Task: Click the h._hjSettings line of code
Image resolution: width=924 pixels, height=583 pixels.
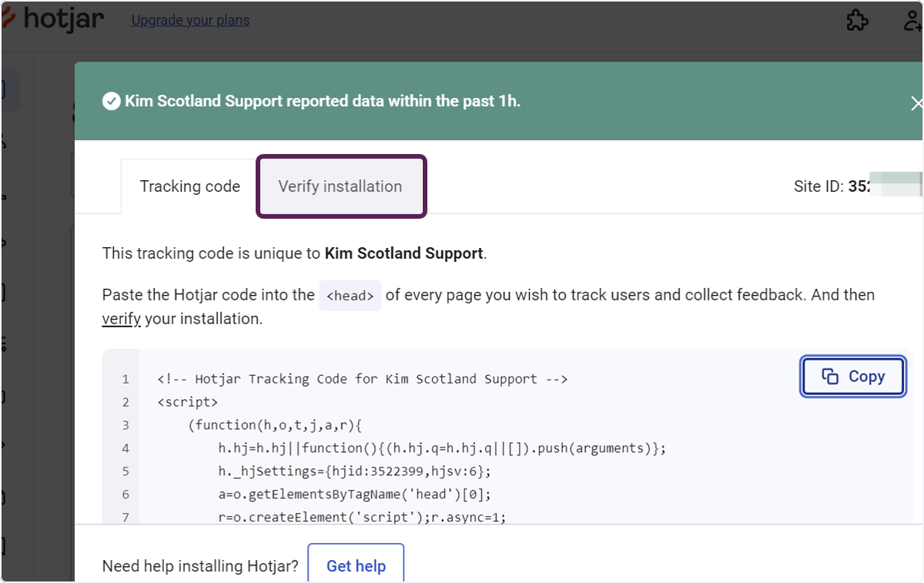Action: tap(354, 471)
